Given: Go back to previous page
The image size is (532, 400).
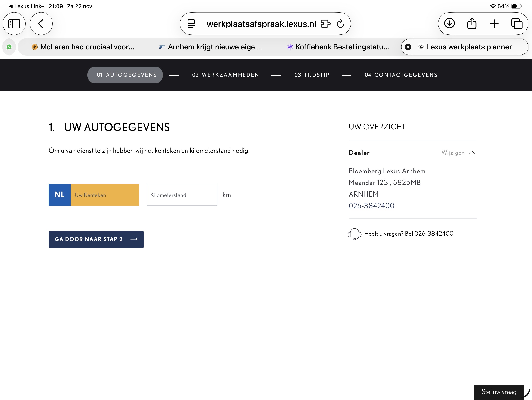Looking at the screenshot, I should click(41, 24).
